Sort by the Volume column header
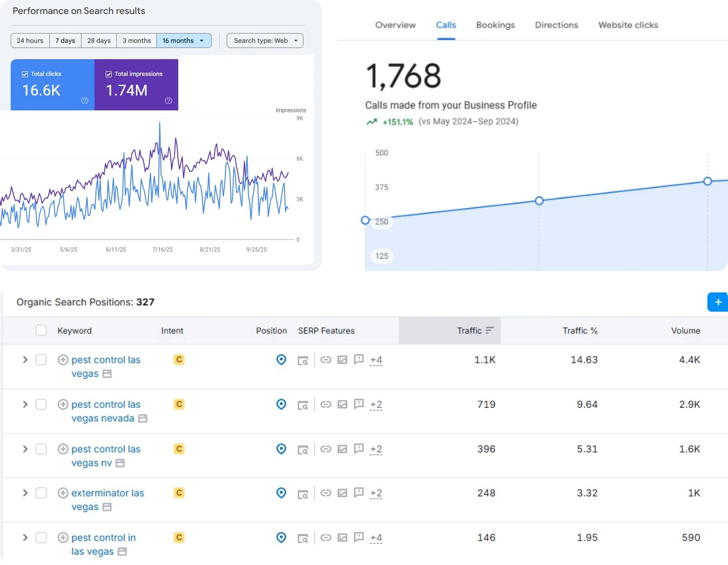This screenshot has width=728, height=565. pos(685,330)
